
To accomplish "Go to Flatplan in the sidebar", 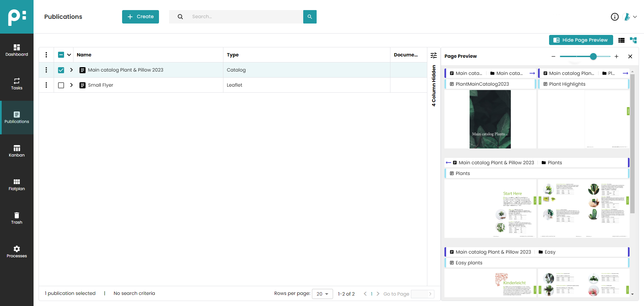I will click(x=17, y=185).
